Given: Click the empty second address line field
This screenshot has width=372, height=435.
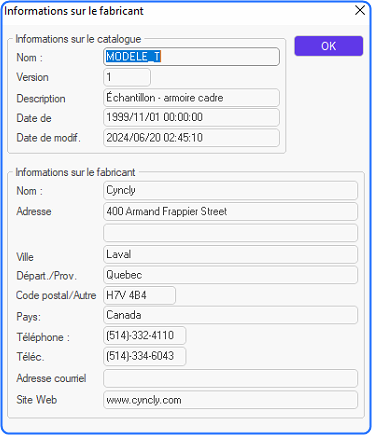Looking at the screenshot, I should click(x=230, y=233).
